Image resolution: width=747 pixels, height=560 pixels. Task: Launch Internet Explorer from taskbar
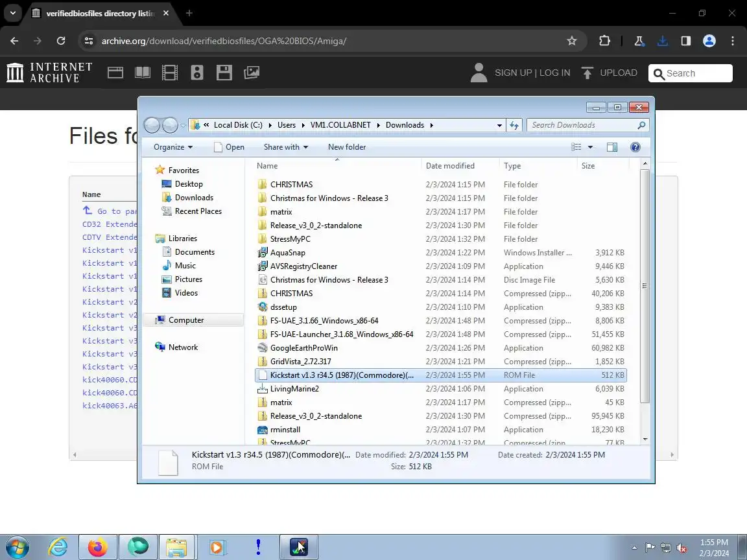click(x=58, y=548)
